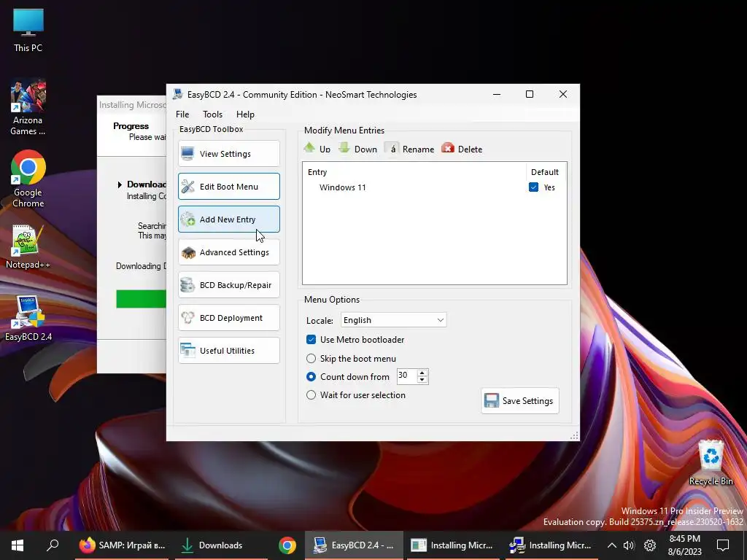The image size is (747, 560).
Task: Select the EasyBCD 2.4 desktop shortcut
Action: [x=28, y=318]
